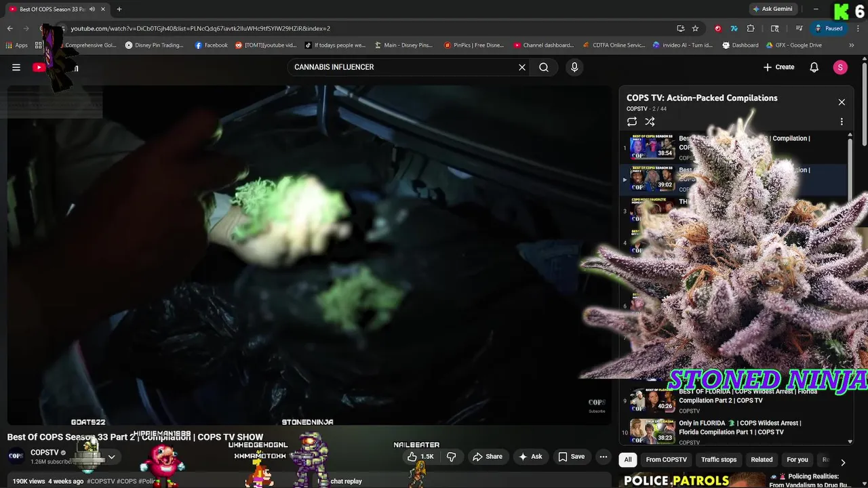Expand the dropdown chevron beside COPSTV channel
868x488 pixels.
[111, 457]
